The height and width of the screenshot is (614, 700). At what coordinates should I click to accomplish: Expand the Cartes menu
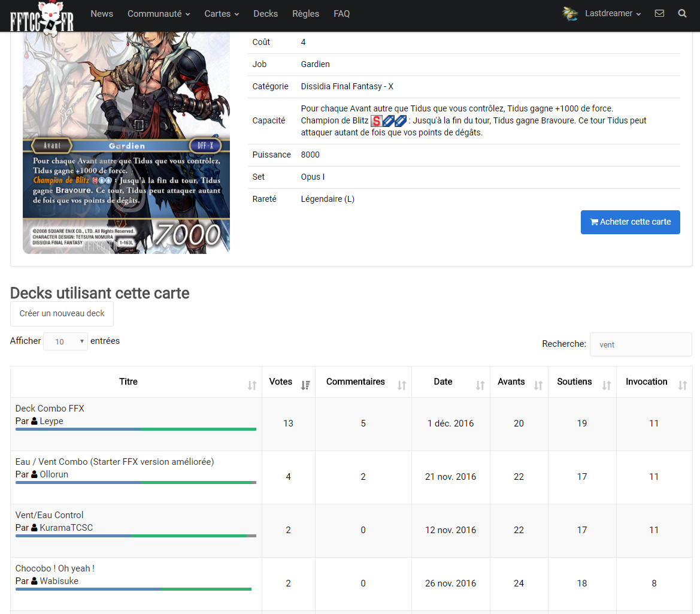[x=222, y=14]
